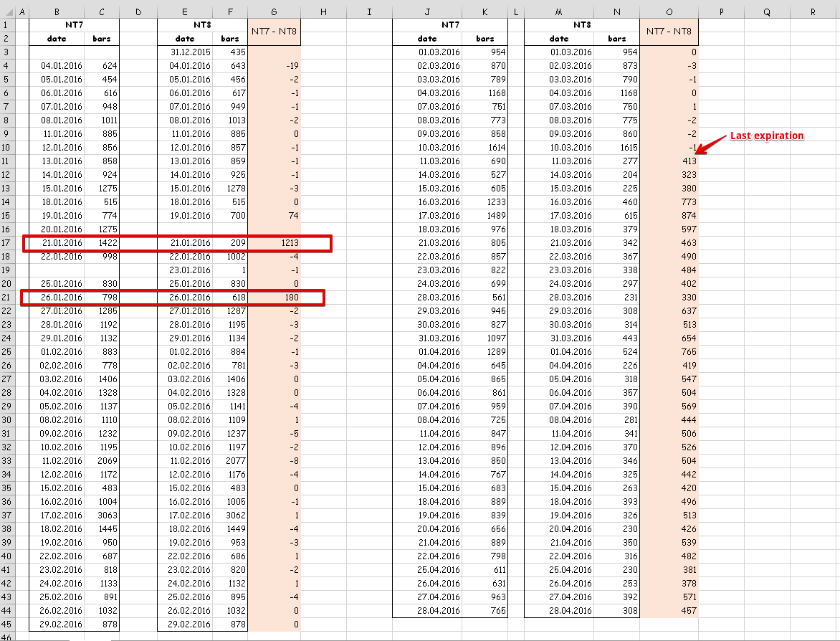Select column J header
The width and height of the screenshot is (840, 641).
point(427,11)
